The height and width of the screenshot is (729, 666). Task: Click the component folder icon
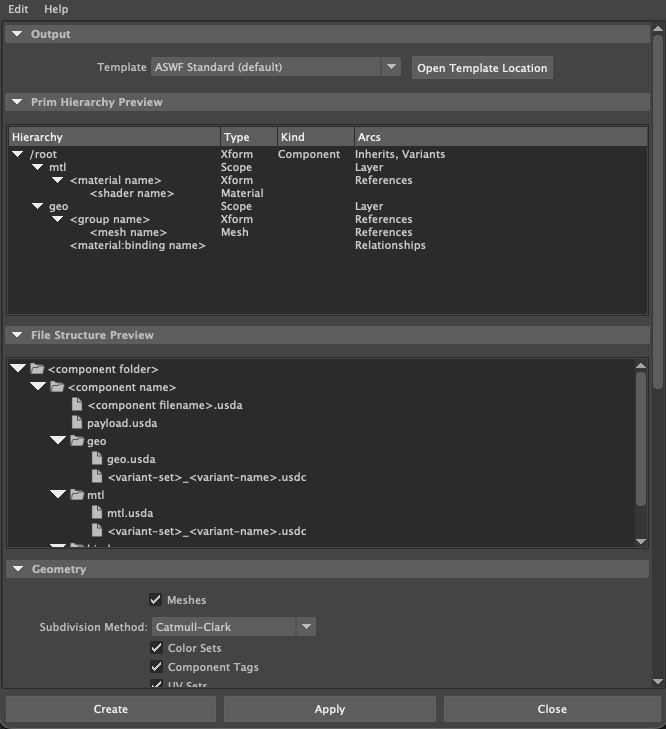click(37, 369)
